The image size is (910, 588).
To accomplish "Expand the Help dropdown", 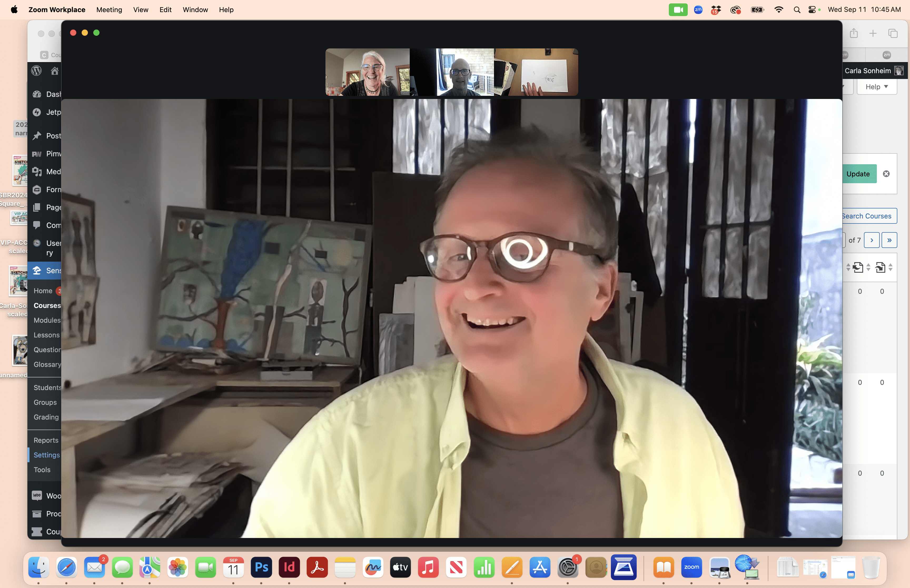I will pyautogui.click(x=876, y=87).
